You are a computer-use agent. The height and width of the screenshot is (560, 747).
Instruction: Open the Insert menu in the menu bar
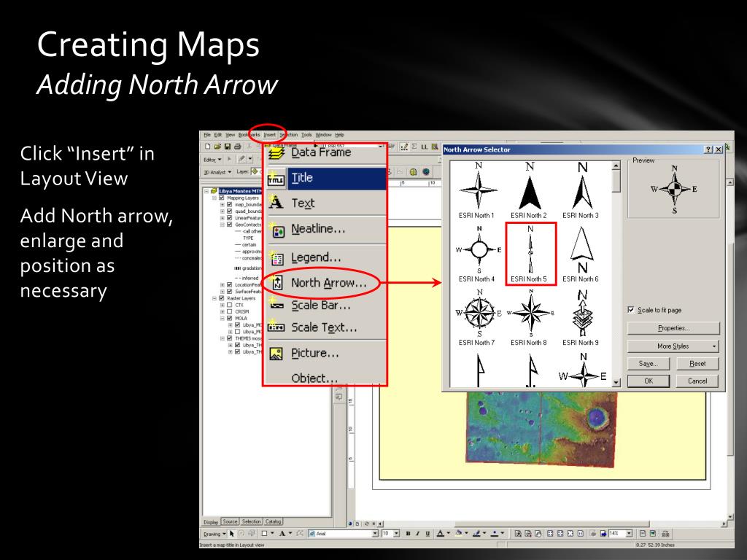[x=270, y=135]
